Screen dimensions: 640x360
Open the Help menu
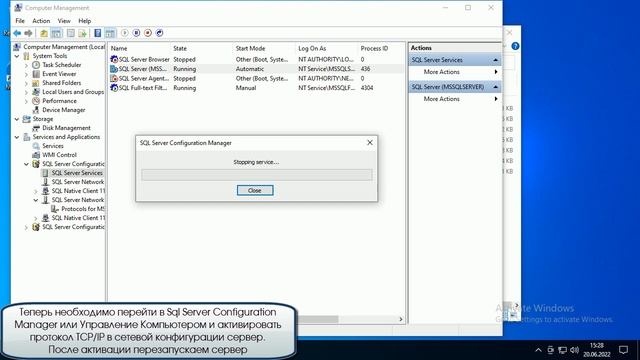pyautogui.click(x=84, y=21)
